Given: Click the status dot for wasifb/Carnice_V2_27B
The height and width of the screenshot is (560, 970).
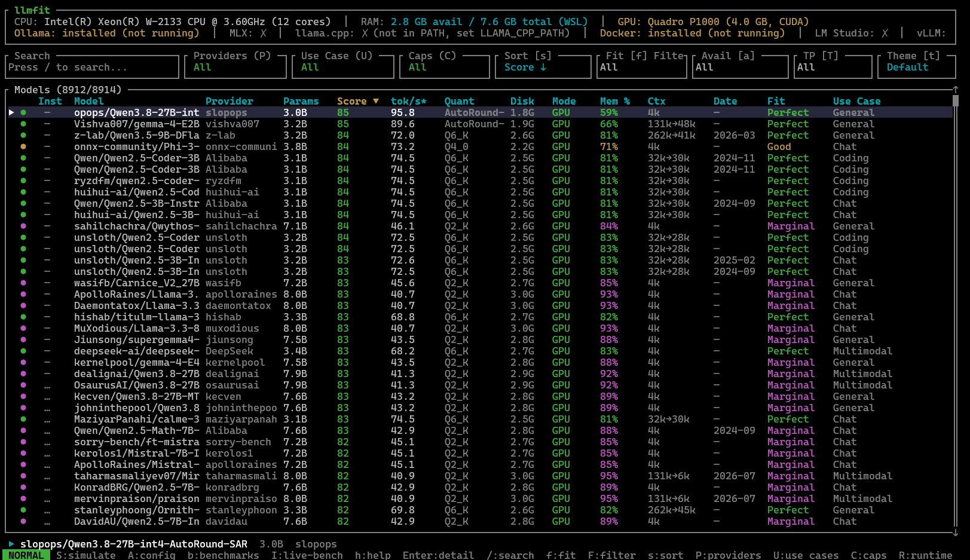Looking at the screenshot, I should (x=23, y=283).
